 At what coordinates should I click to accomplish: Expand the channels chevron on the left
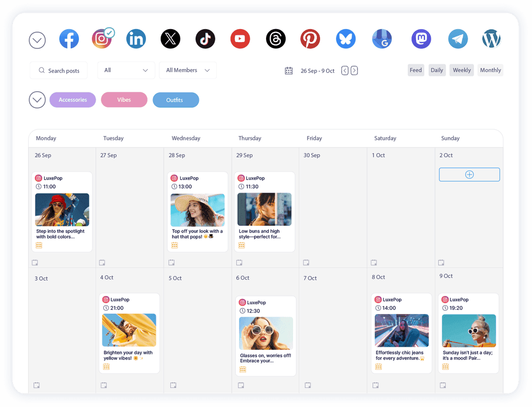click(x=37, y=40)
